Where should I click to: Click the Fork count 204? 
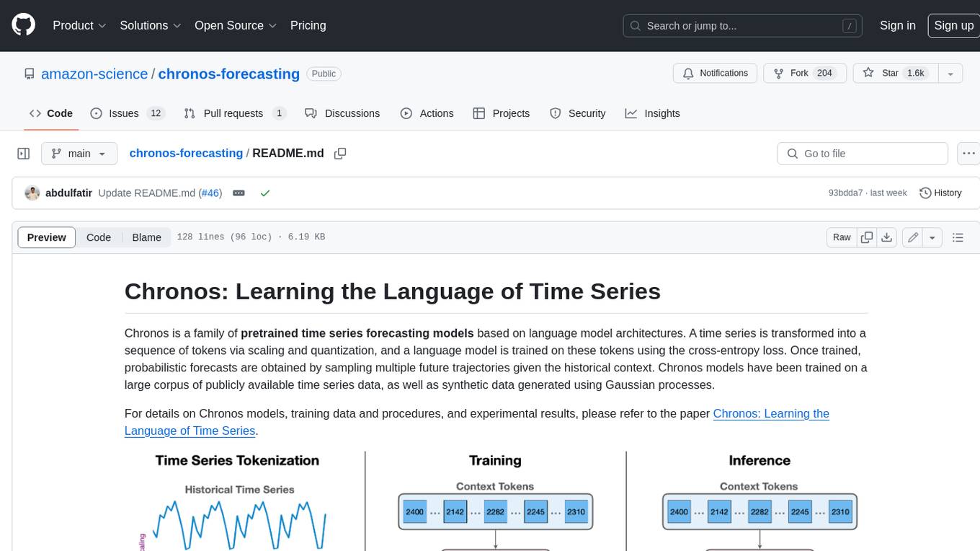pyautogui.click(x=825, y=73)
